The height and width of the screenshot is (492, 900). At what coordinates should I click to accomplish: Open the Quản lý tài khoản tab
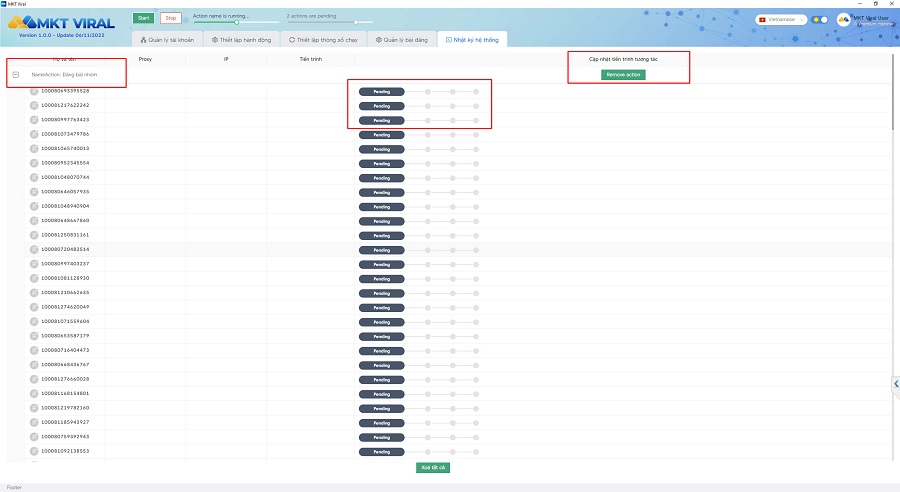pyautogui.click(x=167, y=40)
